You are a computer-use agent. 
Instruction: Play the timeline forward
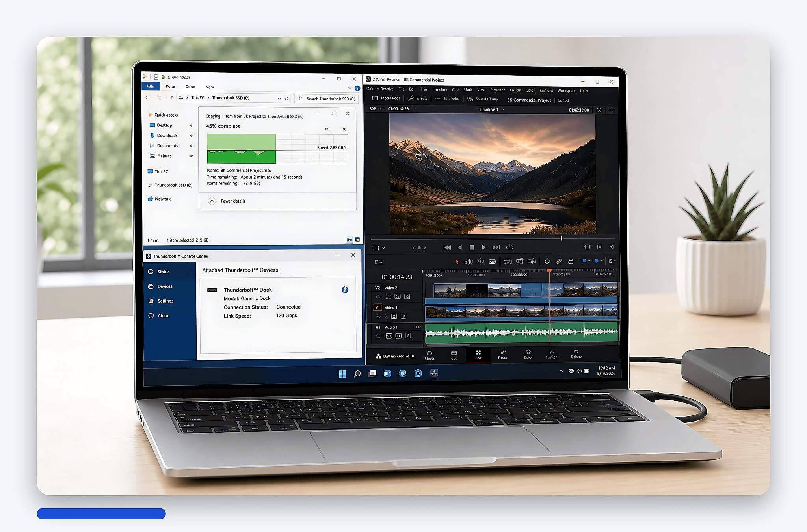coord(483,247)
